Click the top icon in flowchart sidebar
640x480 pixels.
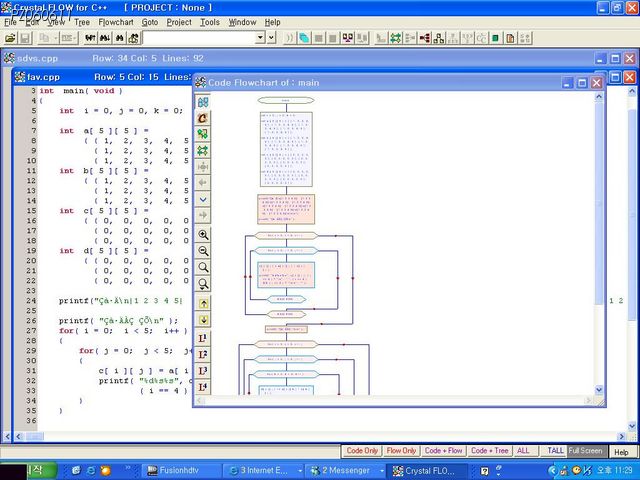pos(203,102)
